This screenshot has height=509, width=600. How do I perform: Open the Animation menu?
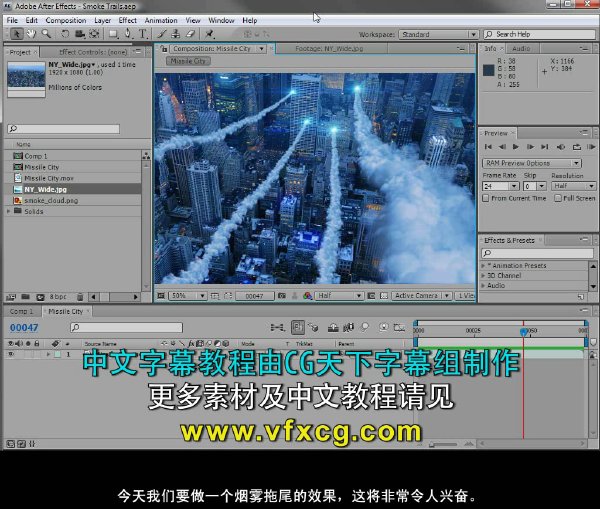click(161, 20)
